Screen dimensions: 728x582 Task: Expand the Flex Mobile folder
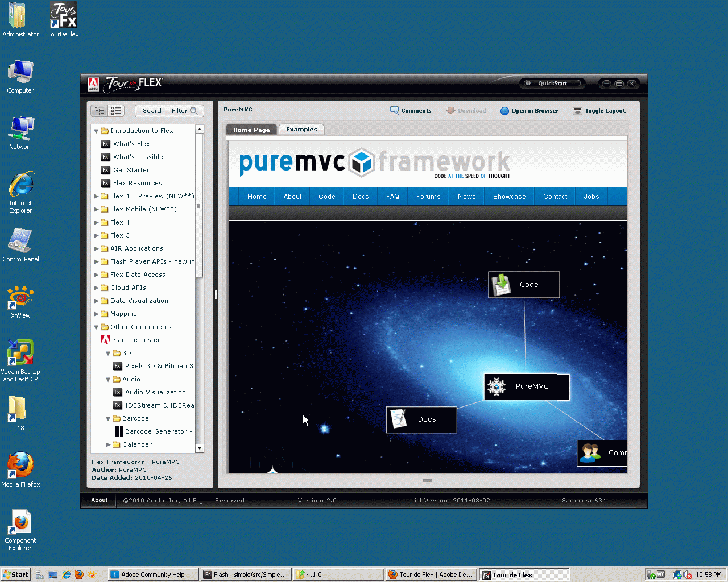click(x=96, y=209)
